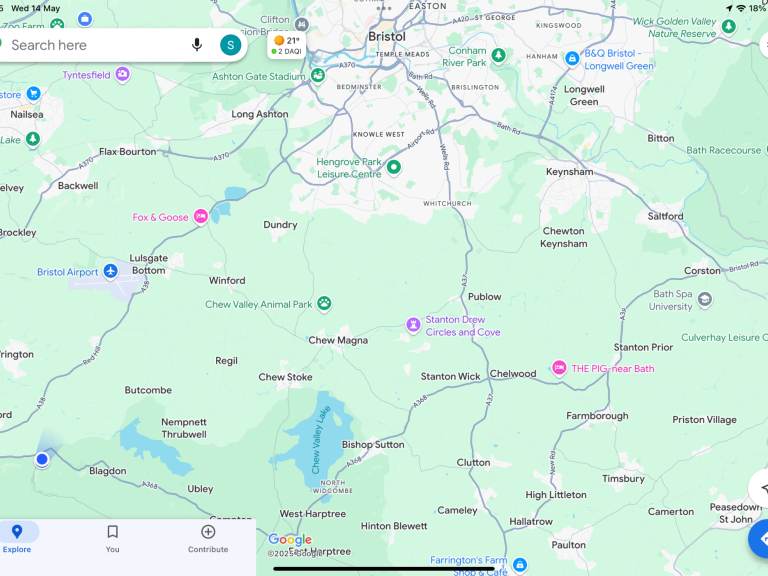Viewport: 768px width, 576px height.
Task: Select the Fox & Goose hotel pin
Action: coord(201,216)
